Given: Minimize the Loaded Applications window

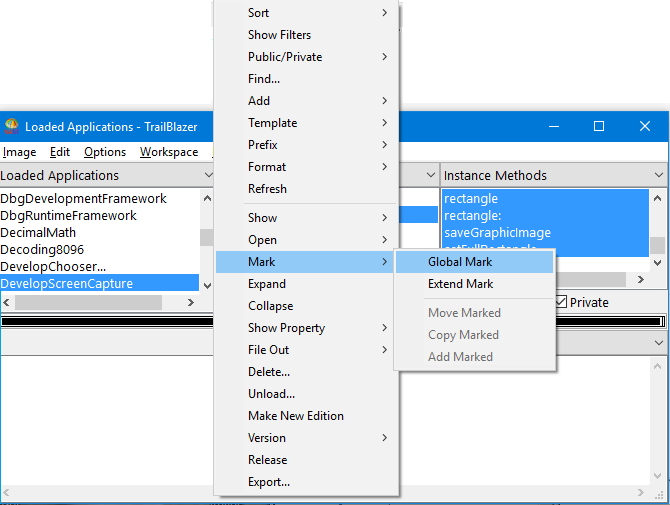Looking at the screenshot, I should pos(553,126).
